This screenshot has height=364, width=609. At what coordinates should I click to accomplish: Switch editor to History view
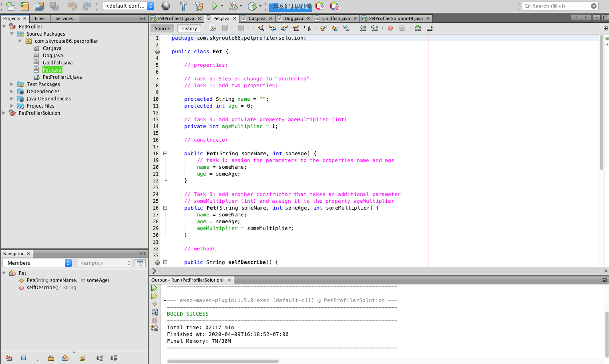189,28
